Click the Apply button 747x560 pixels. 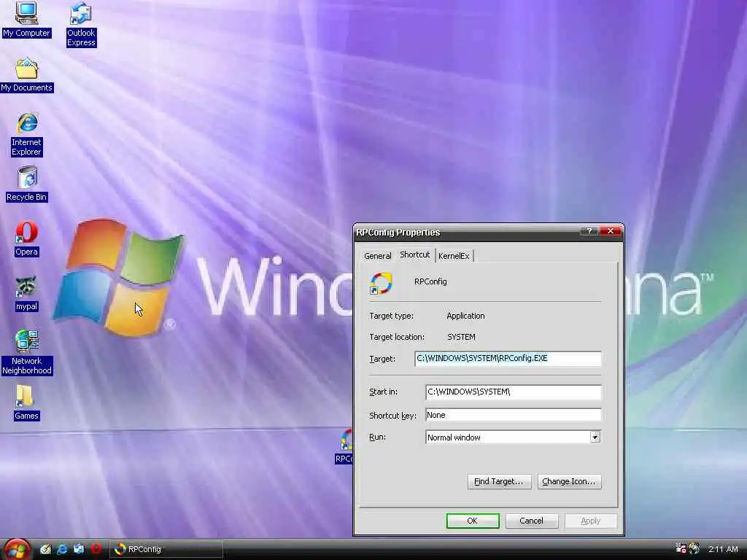tap(591, 521)
